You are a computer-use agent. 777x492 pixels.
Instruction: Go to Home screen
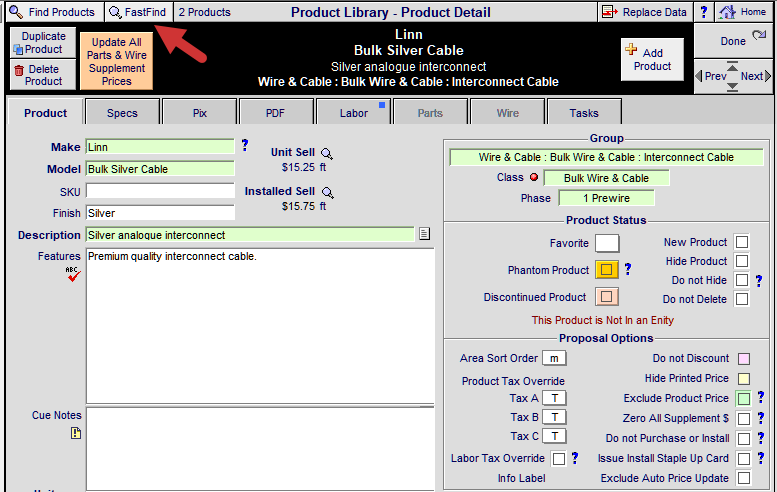click(x=743, y=12)
